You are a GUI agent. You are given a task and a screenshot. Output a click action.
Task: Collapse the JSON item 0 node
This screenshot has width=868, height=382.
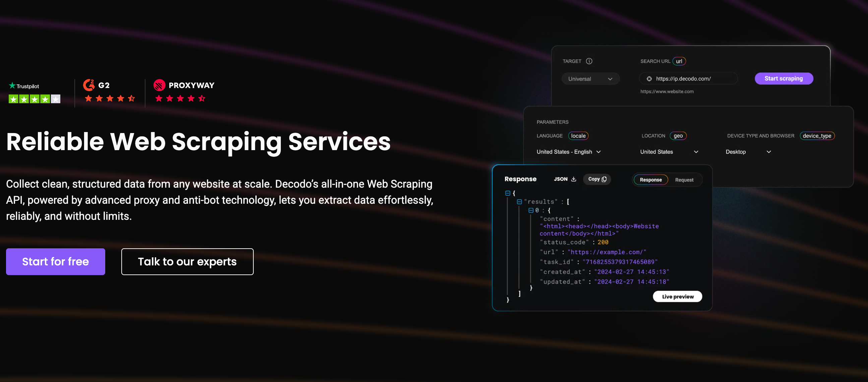[x=531, y=210]
